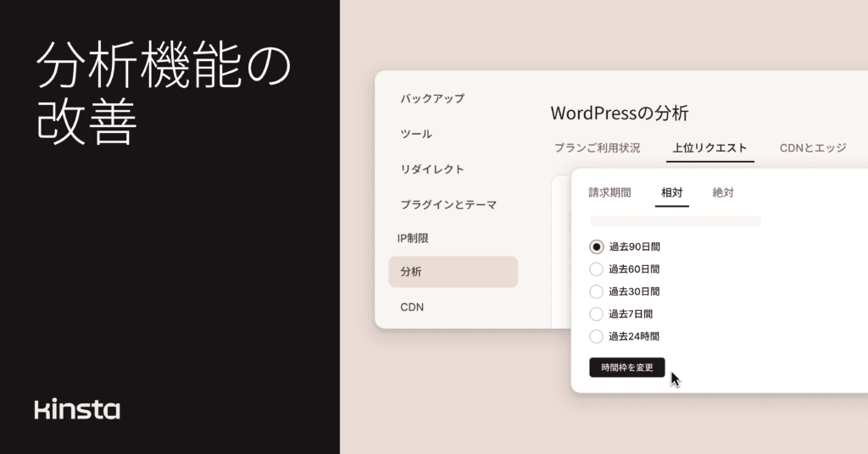Viewport: 868px width, 454px height.
Task: Switch to the CDNとエッジ tab
Action: coord(813,147)
